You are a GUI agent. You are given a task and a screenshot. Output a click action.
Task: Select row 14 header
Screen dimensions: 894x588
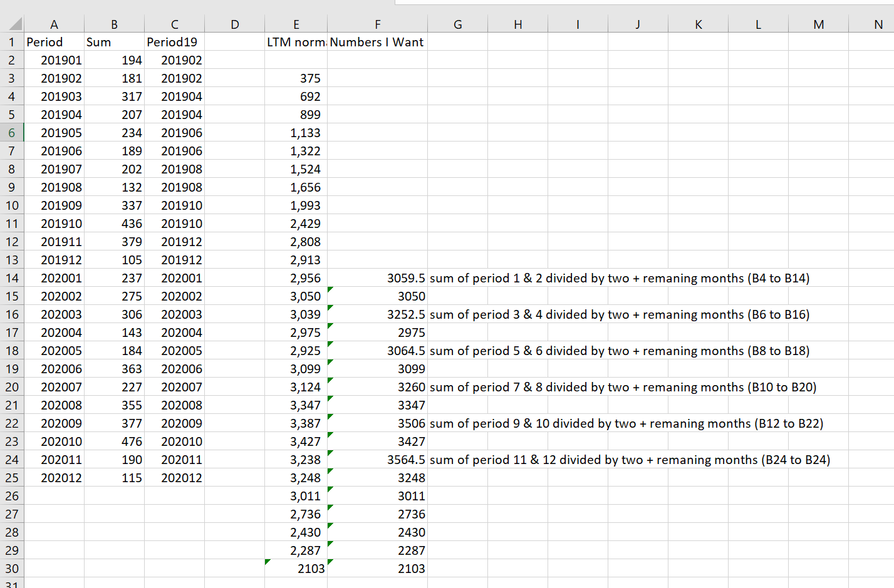(x=12, y=278)
